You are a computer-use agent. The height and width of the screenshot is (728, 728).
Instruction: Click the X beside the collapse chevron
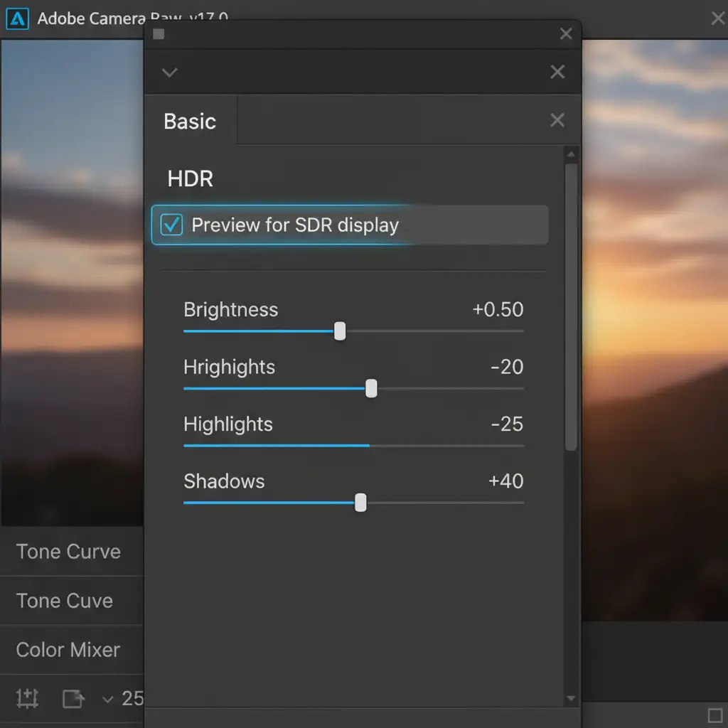coord(557,72)
